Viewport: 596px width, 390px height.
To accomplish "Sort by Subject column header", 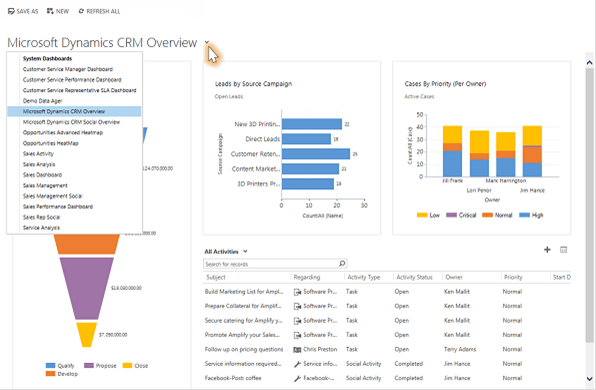I will pyautogui.click(x=216, y=277).
